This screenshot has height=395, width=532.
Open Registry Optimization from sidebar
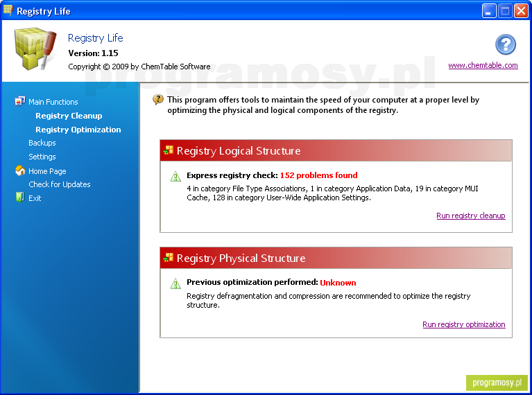78,130
